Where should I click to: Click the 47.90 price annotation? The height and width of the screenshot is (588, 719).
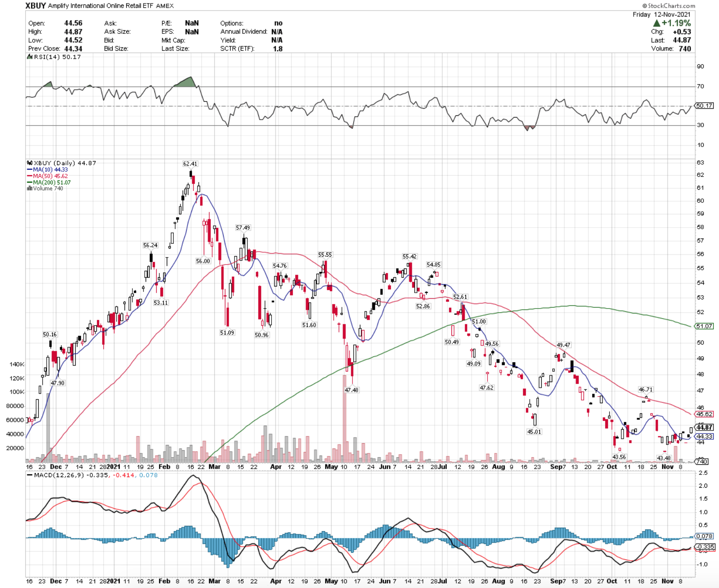[x=57, y=383]
